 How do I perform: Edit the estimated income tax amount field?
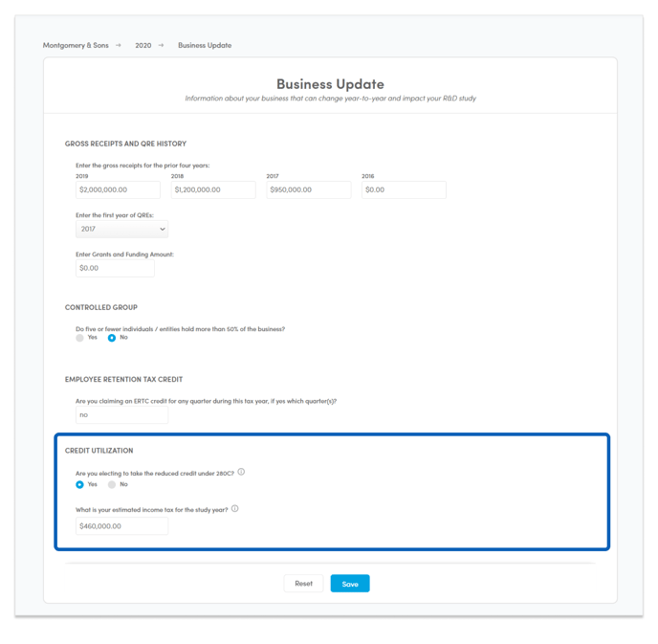122,526
